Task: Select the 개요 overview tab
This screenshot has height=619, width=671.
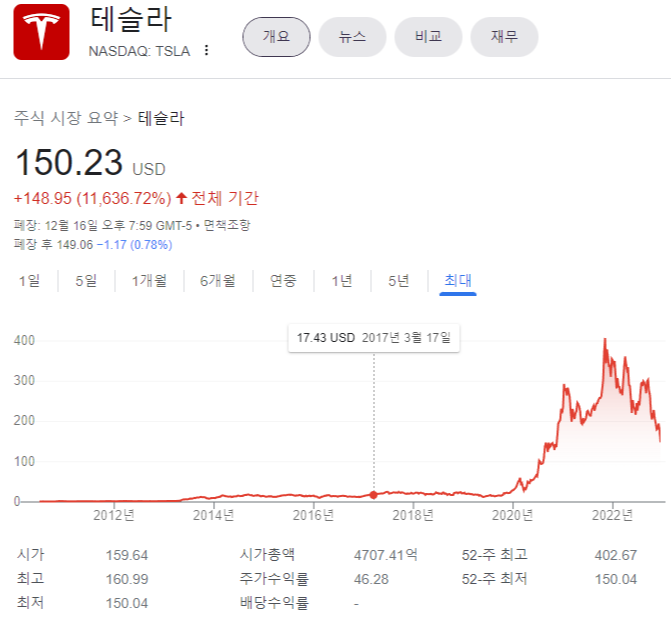Action: click(276, 37)
